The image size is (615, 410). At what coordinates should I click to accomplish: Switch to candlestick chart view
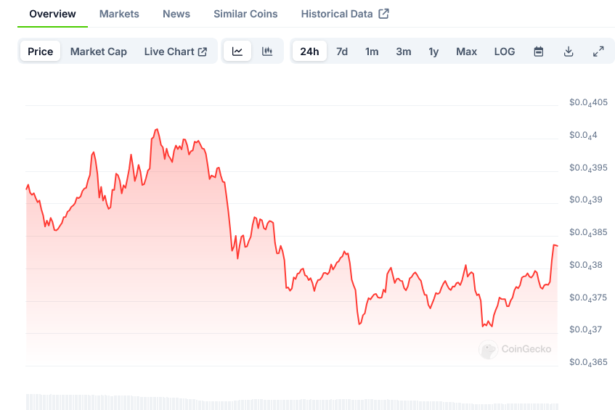(x=267, y=51)
